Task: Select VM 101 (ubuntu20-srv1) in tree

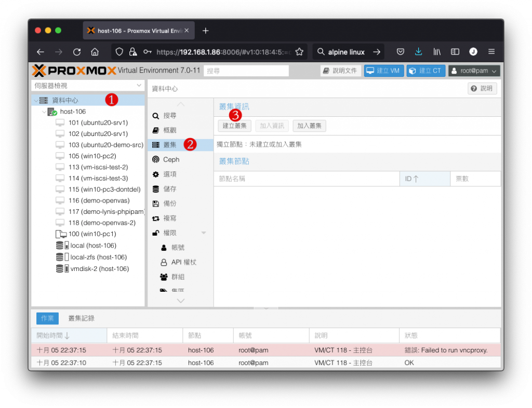Action: coord(88,123)
